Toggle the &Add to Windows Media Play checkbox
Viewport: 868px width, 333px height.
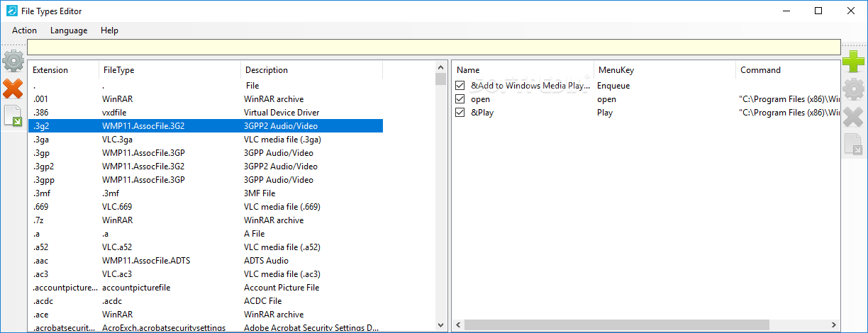(460, 86)
